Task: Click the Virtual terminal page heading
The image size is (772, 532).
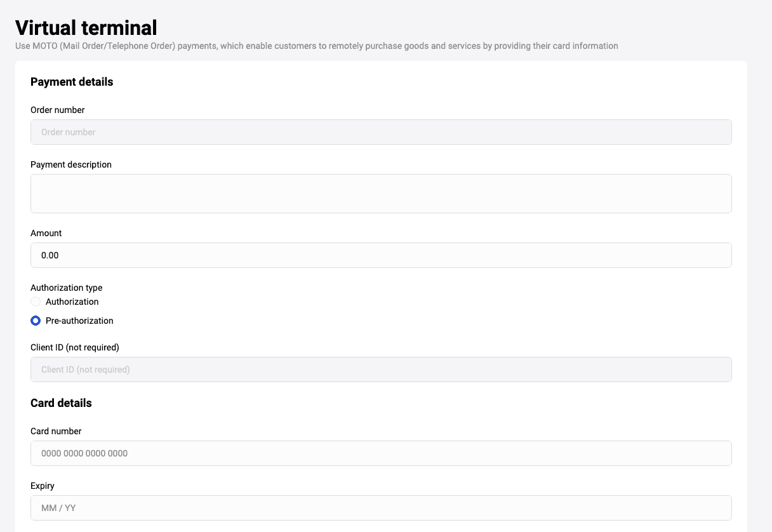Action: (x=86, y=28)
